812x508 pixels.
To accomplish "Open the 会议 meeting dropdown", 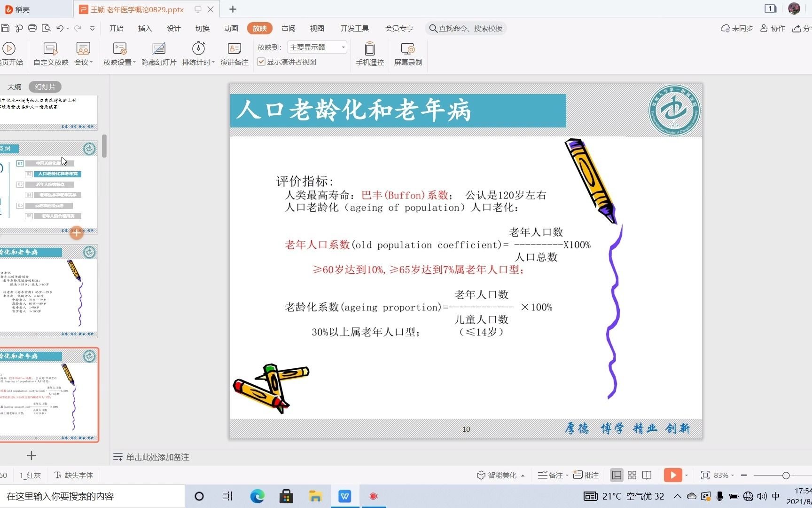I will tap(83, 54).
